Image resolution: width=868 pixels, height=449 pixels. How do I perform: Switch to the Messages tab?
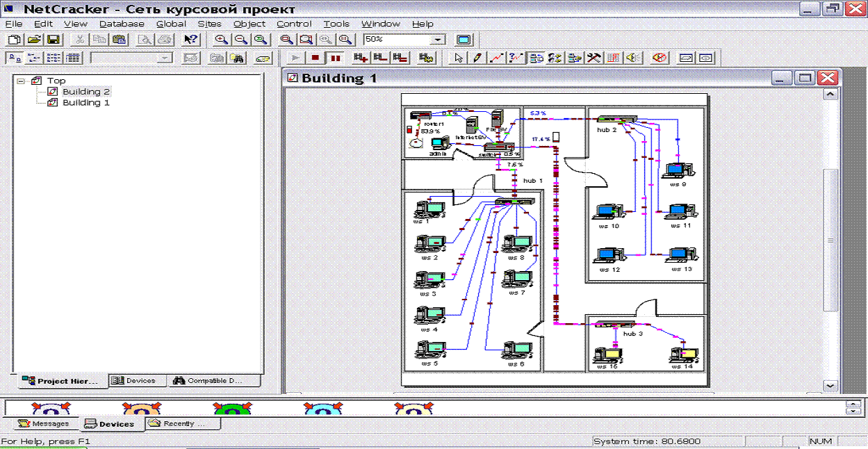point(44,423)
